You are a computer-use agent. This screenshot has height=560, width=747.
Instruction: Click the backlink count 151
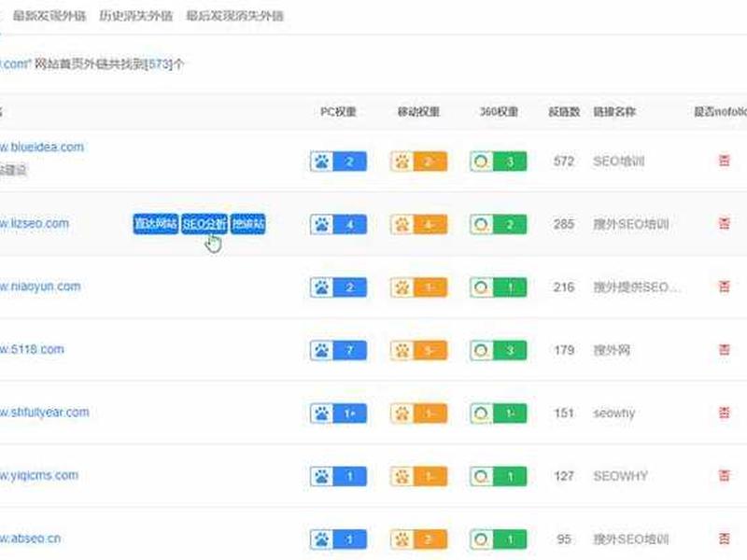pos(564,413)
